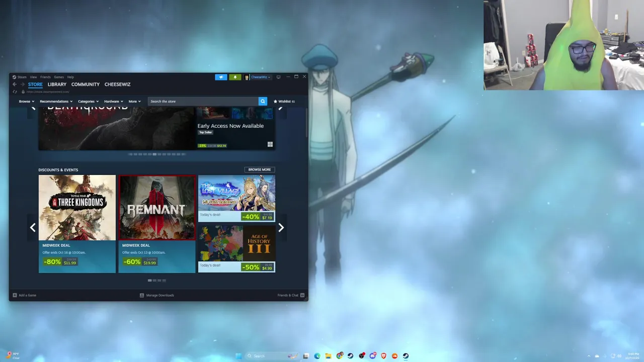
Task: Open the Games menu
Action: click(x=59, y=77)
